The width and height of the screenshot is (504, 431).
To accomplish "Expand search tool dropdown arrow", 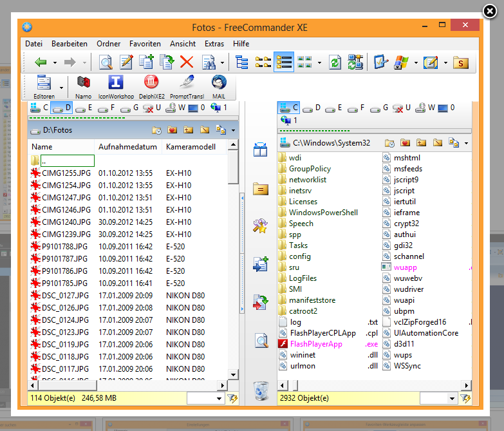I will click(x=222, y=62).
